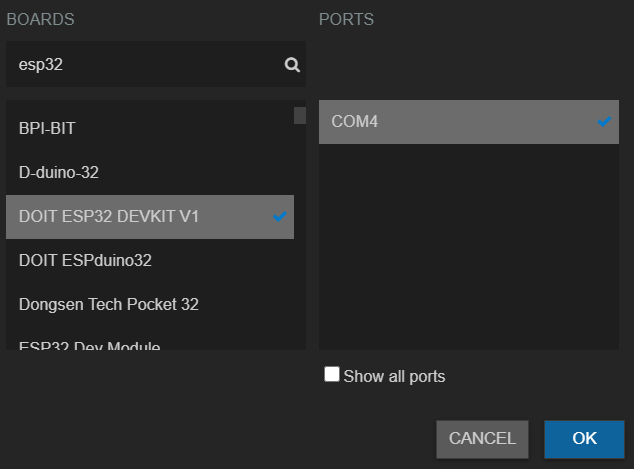Click the board search magnifier icon

292,65
